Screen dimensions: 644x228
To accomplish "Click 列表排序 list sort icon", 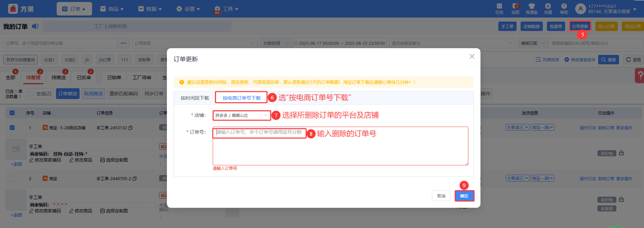I will click(538, 60).
